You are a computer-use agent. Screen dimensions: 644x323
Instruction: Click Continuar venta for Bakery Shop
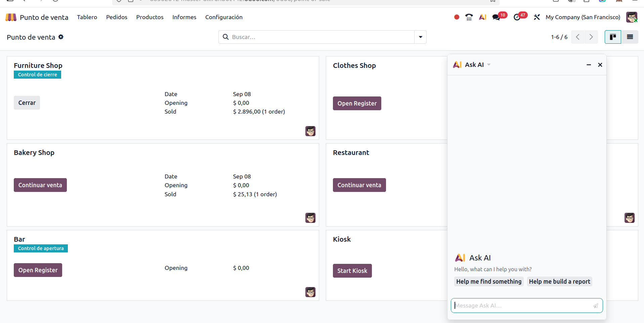pos(40,185)
